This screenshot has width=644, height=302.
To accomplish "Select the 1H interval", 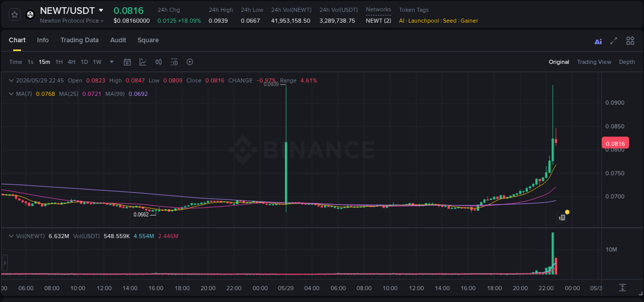I will pyautogui.click(x=59, y=62).
